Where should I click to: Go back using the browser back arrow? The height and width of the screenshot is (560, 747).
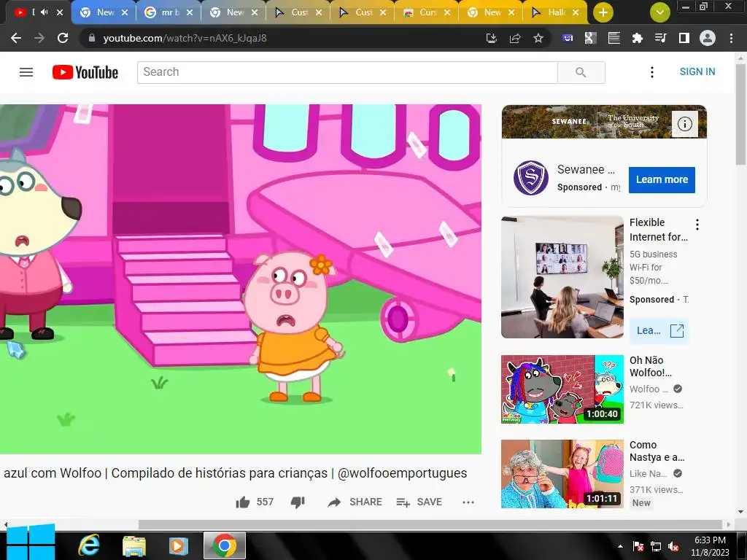pos(16,38)
